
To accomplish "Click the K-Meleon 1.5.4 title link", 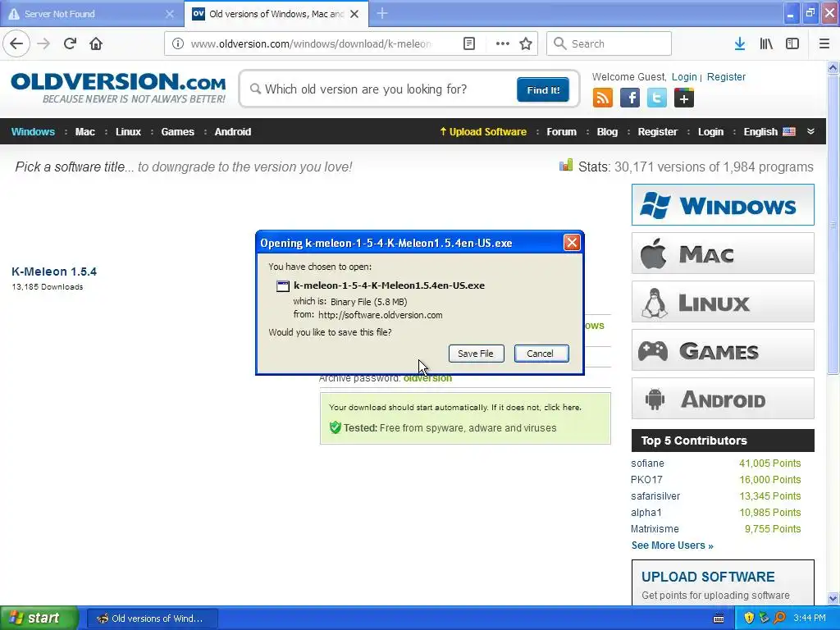I will [54, 272].
